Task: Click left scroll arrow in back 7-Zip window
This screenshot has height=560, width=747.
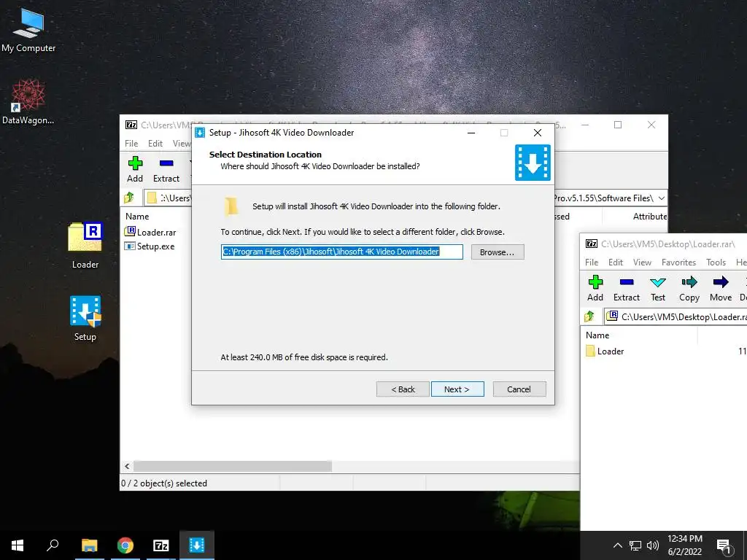Action: (x=127, y=466)
